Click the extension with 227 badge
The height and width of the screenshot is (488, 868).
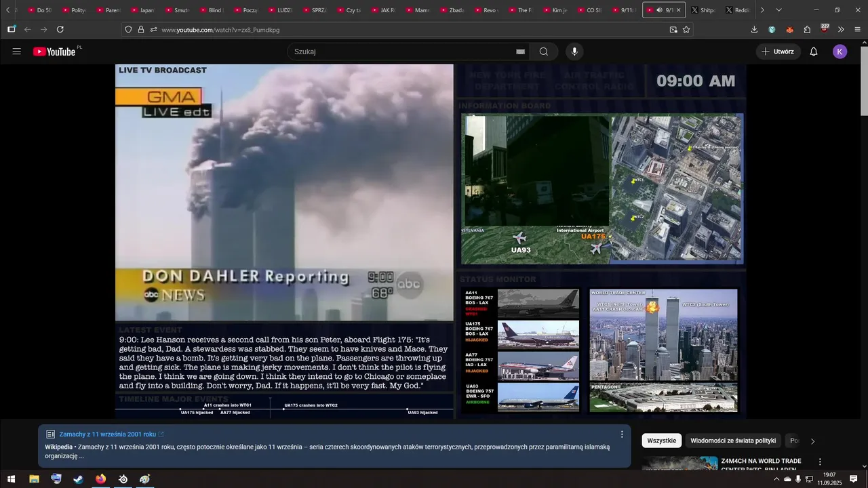[x=825, y=28]
